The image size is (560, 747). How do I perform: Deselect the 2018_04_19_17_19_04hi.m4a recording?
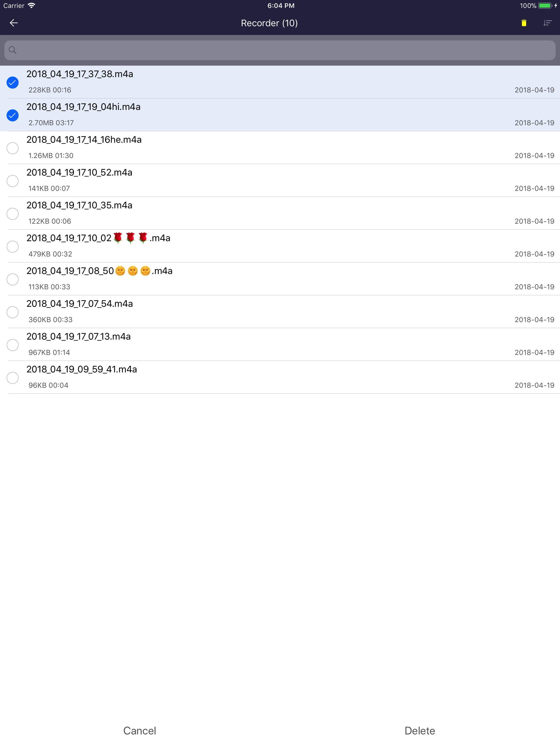13,115
